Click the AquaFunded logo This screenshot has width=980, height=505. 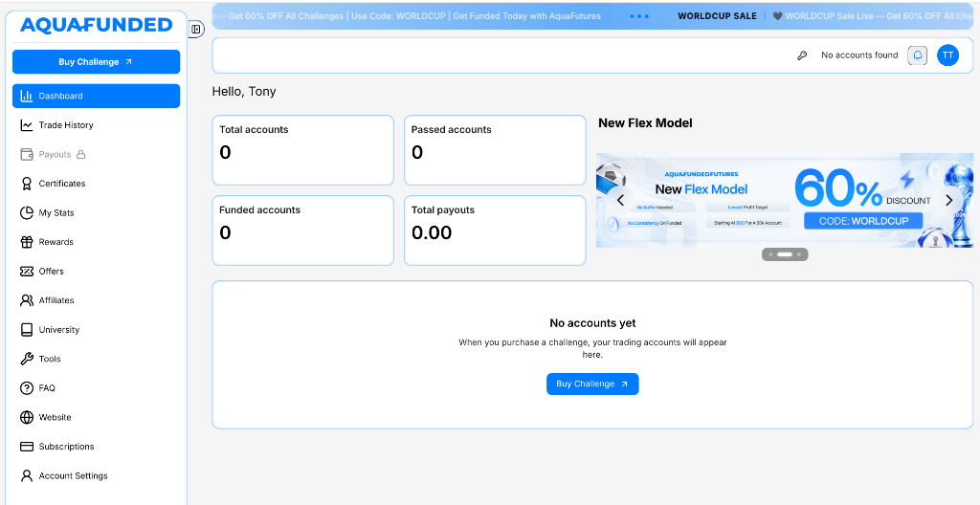point(97,25)
